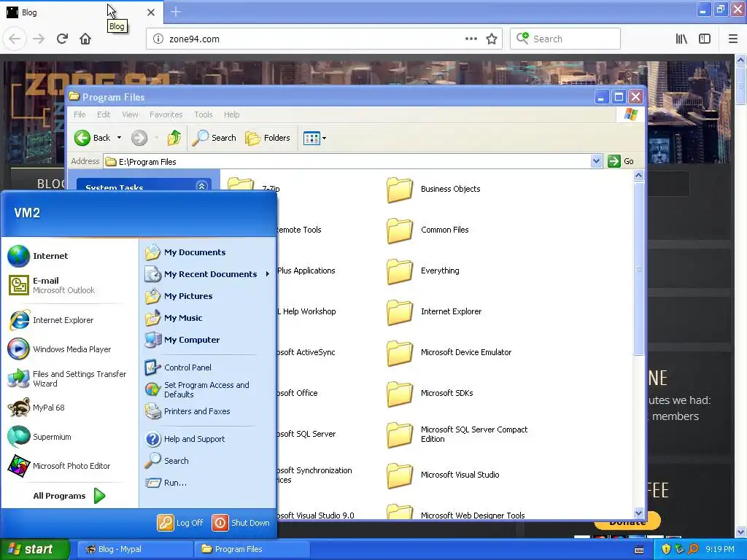Open the Help menu in Explorer
747x560 pixels.
click(x=232, y=114)
